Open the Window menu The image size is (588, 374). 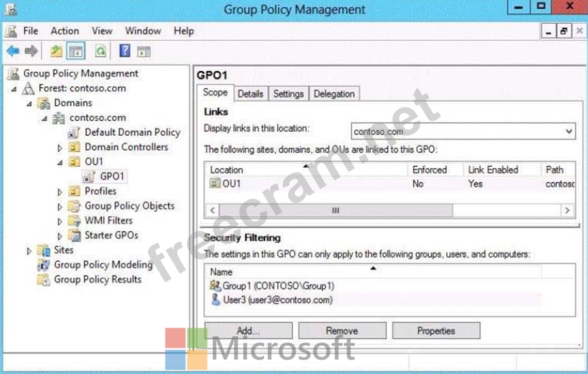pos(143,30)
